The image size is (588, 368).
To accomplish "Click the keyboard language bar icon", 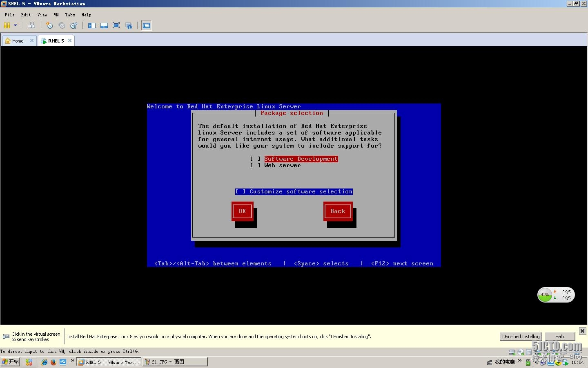I will (x=490, y=362).
